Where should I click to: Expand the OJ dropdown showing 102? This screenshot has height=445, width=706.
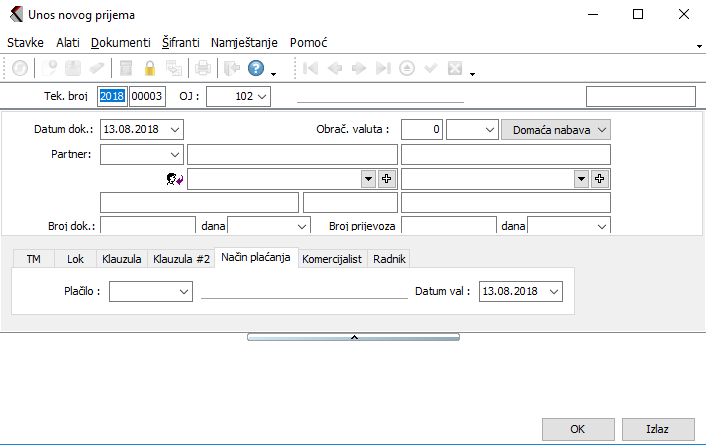(x=262, y=96)
